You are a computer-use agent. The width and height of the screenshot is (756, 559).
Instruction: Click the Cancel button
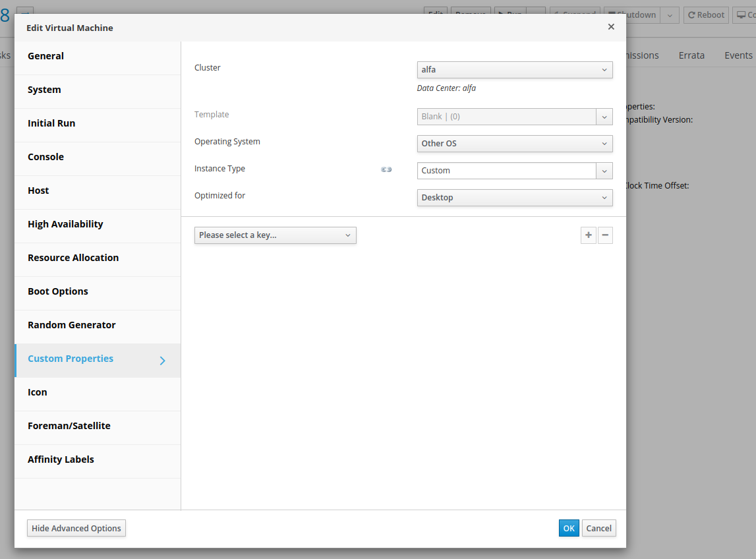coord(598,528)
